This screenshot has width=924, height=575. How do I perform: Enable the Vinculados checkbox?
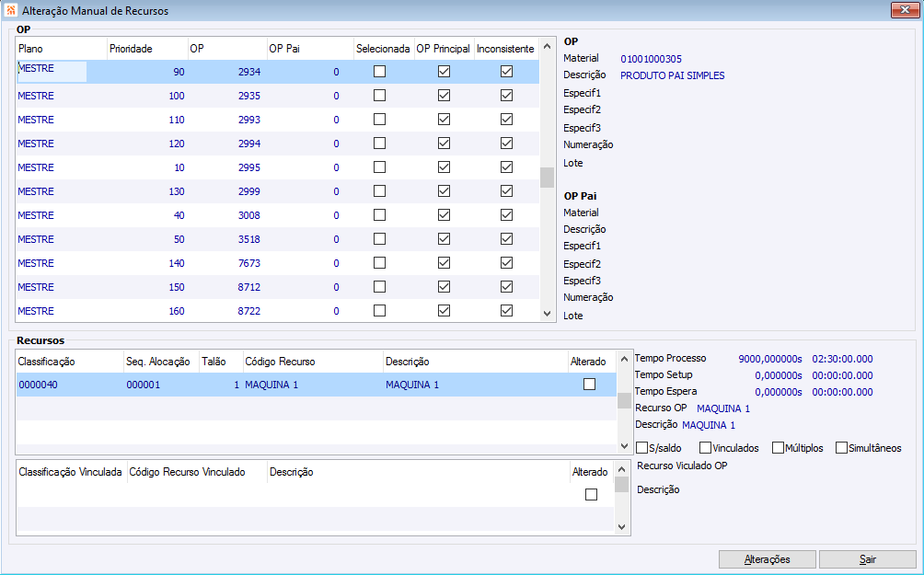(x=706, y=448)
